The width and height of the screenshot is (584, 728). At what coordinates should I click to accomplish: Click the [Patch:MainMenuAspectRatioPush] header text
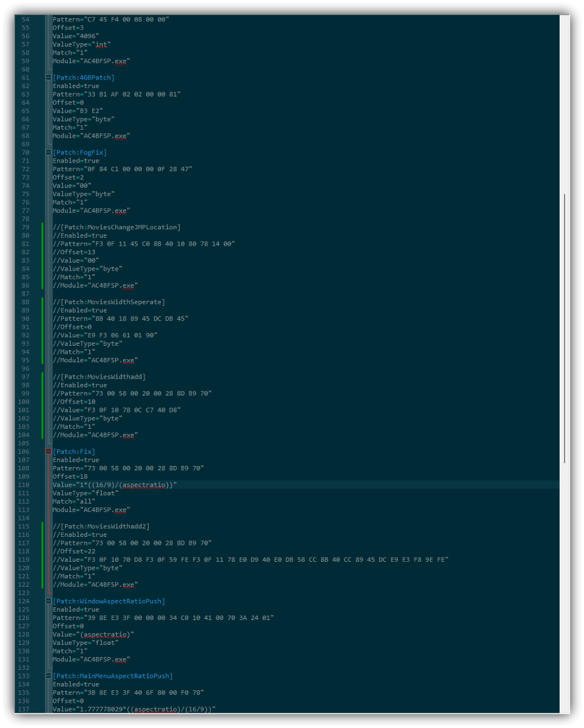point(113,676)
